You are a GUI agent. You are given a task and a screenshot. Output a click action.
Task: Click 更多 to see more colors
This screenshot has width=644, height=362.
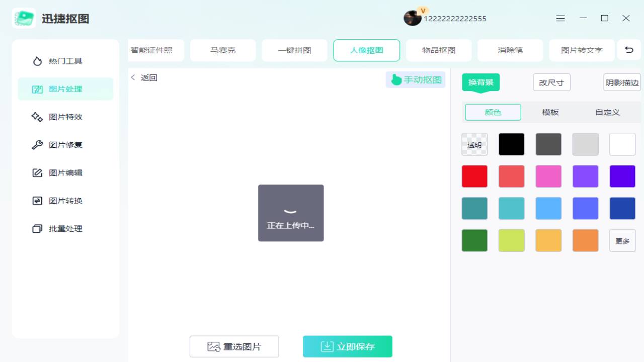622,240
